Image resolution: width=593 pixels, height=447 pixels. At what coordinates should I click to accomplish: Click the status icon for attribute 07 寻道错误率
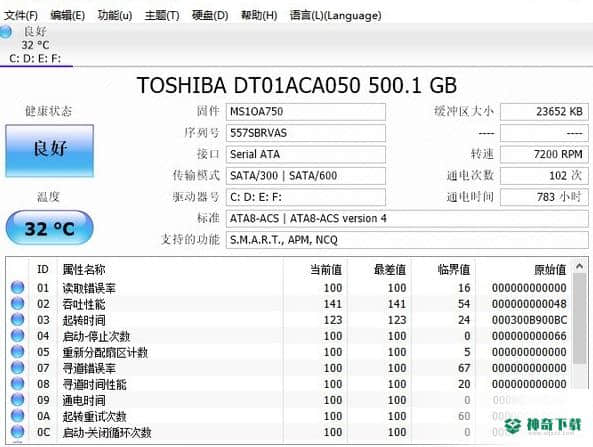point(17,368)
